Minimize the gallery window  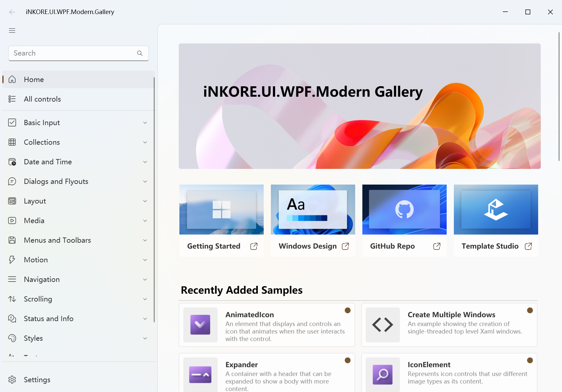click(505, 12)
